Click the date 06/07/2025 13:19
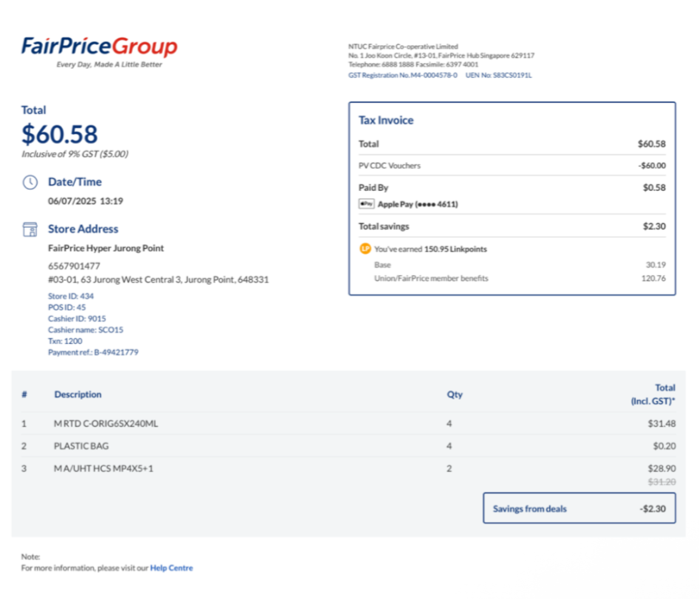700x599 pixels. coord(86,201)
